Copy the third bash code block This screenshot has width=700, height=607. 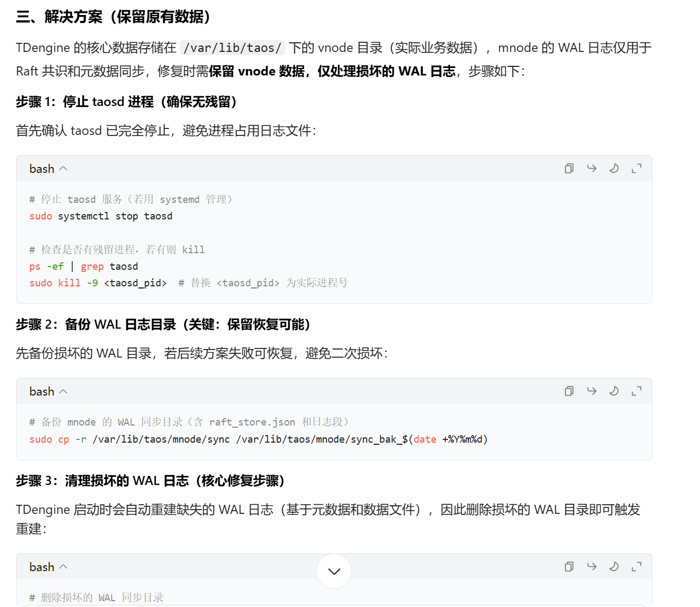[x=569, y=567]
